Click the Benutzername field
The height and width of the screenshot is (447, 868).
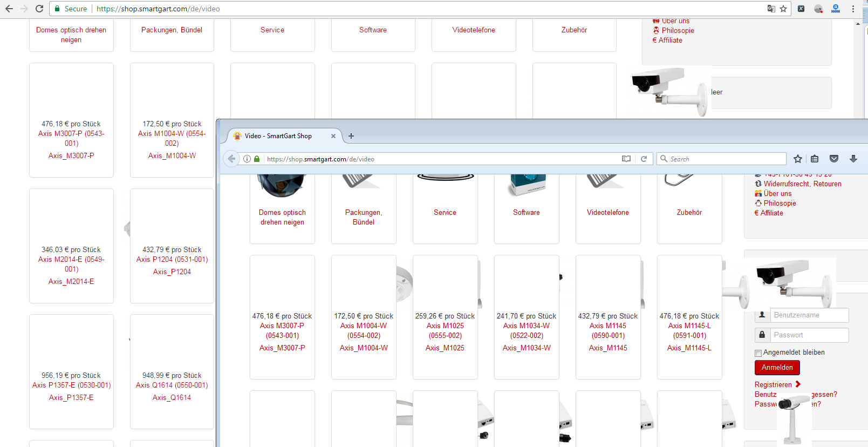[x=809, y=315]
